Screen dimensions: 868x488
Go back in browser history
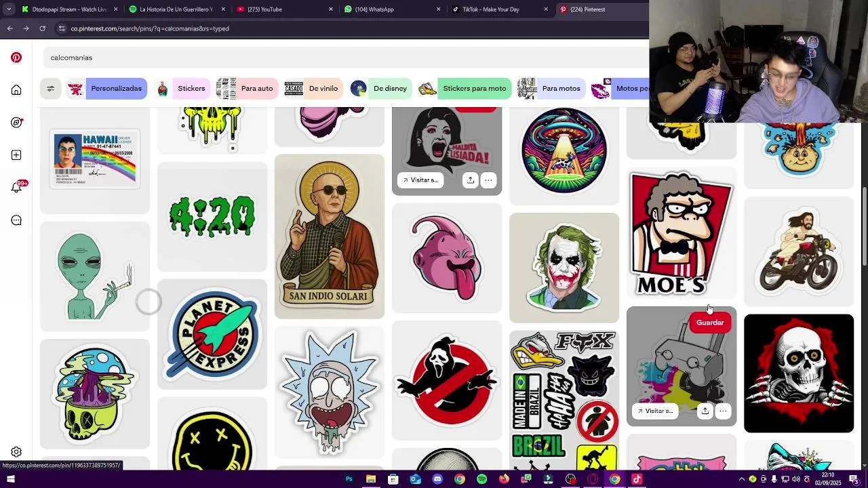(x=9, y=28)
